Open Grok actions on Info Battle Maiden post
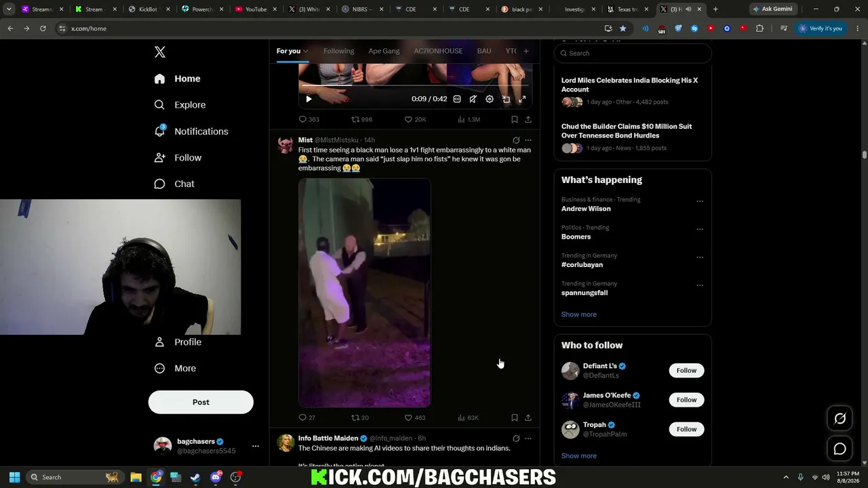Screen dimensions: 868x488 click(x=516, y=439)
